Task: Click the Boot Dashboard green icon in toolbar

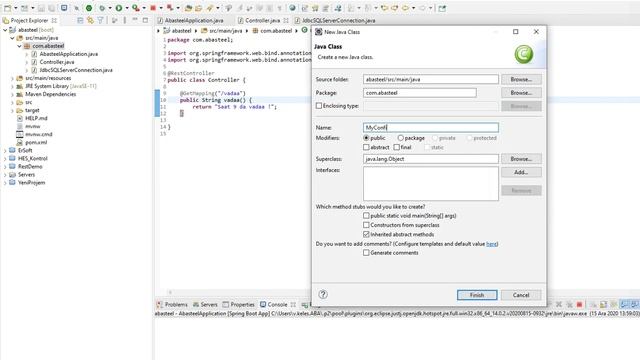Action: coord(89,8)
